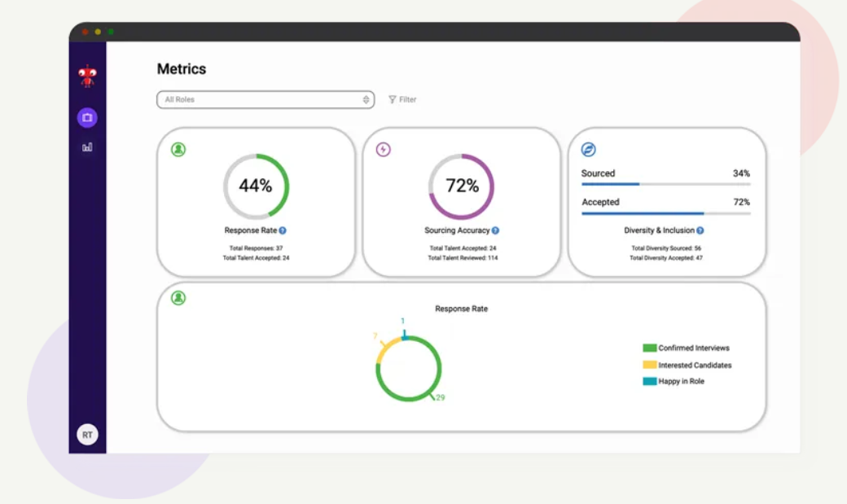Click the 44% response rate donut chart

256,186
